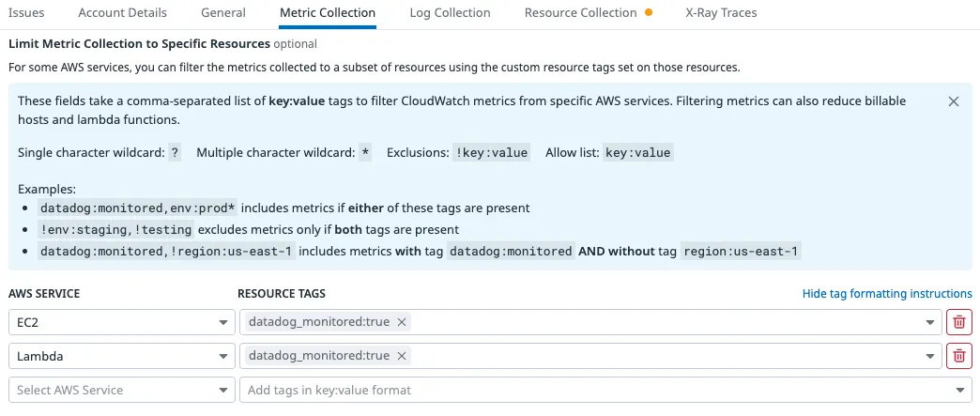
Task: Switch to the Resource Collection tab
Action: pyautogui.click(x=582, y=13)
